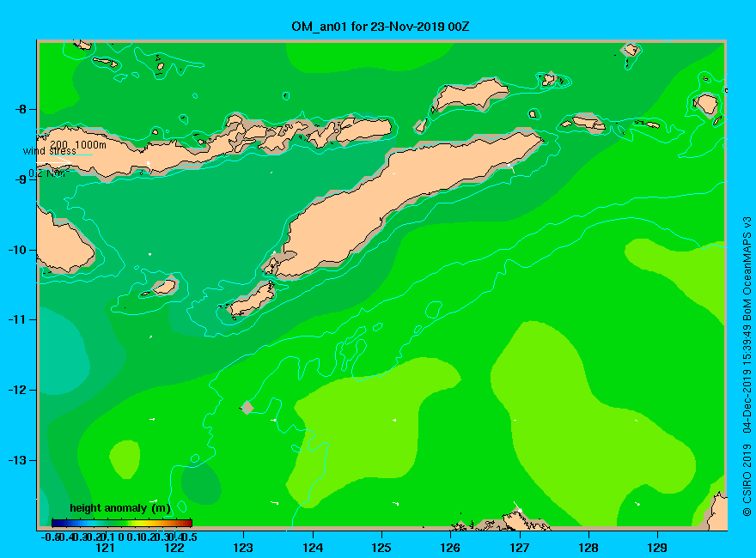This screenshot has height=558, width=756.
Task: Click longitude label 123 on the bottom axis
Action: coord(243,548)
